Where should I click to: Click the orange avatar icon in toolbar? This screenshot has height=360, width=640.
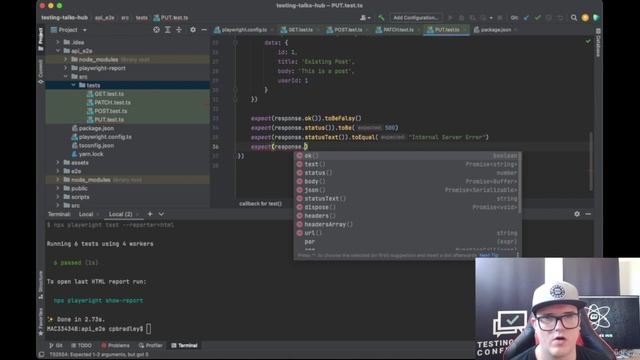(x=585, y=18)
